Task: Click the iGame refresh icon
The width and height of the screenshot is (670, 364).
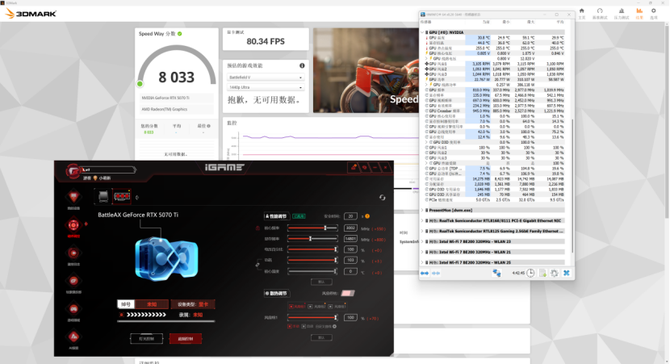Action: click(382, 197)
